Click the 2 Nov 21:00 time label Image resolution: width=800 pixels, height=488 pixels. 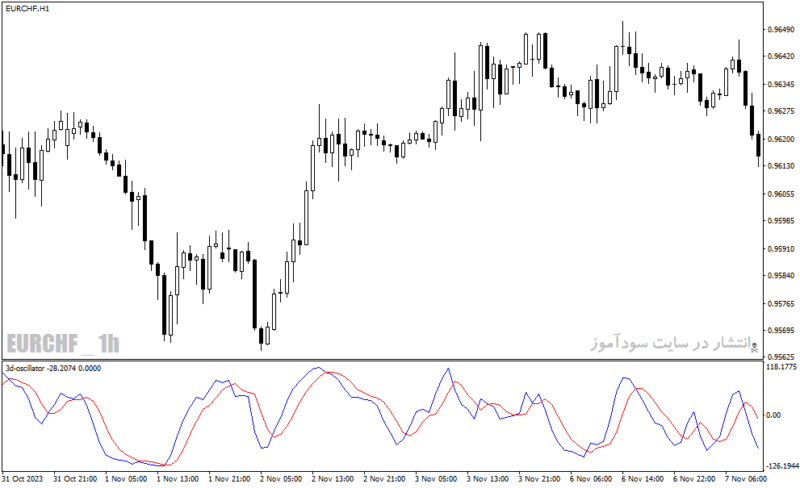click(385, 479)
